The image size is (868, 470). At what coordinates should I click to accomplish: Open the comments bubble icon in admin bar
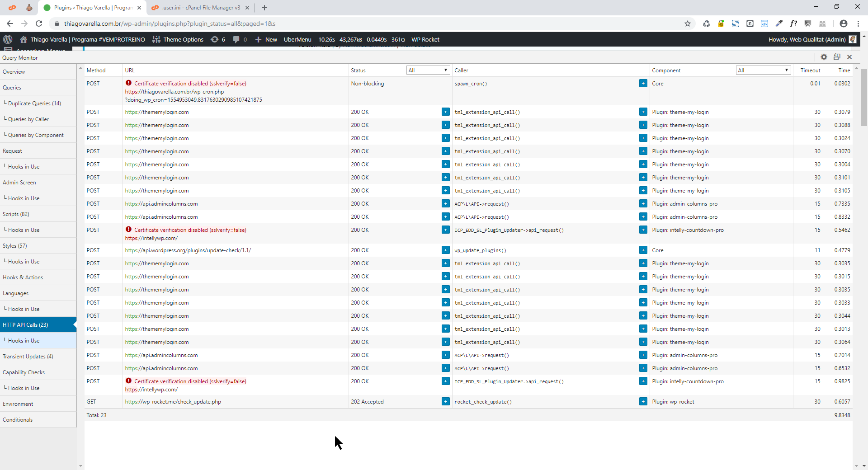pyautogui.click(x=240, y=39)
